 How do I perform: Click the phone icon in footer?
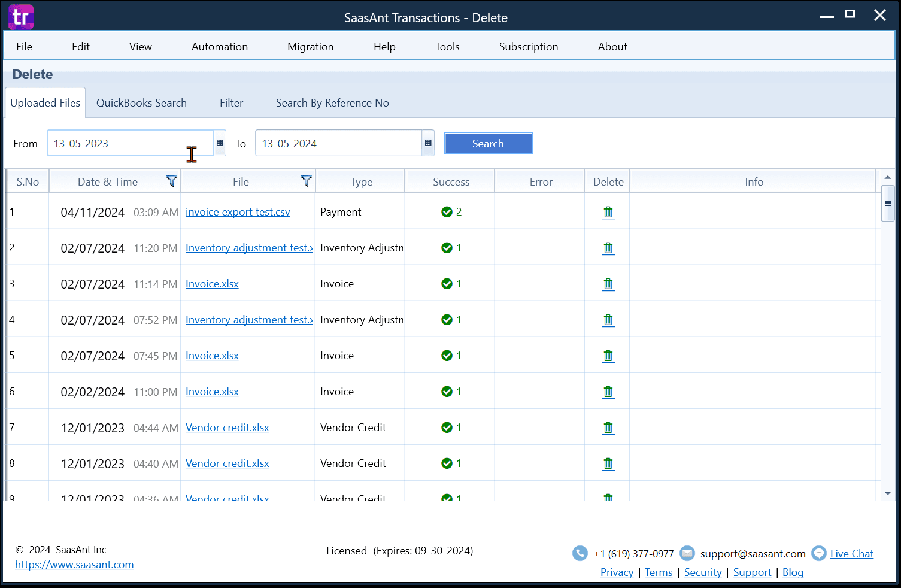(x=580, y=553)
